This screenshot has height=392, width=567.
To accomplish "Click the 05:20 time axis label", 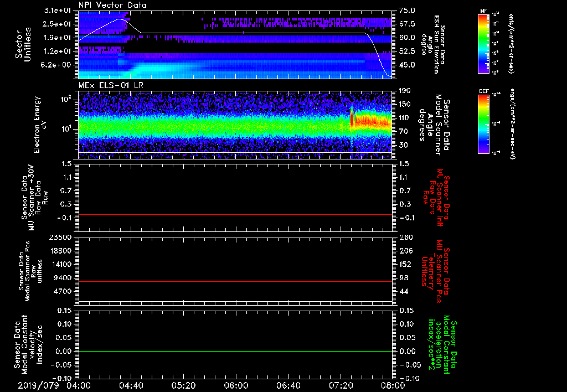I will [x=183, y=385].
